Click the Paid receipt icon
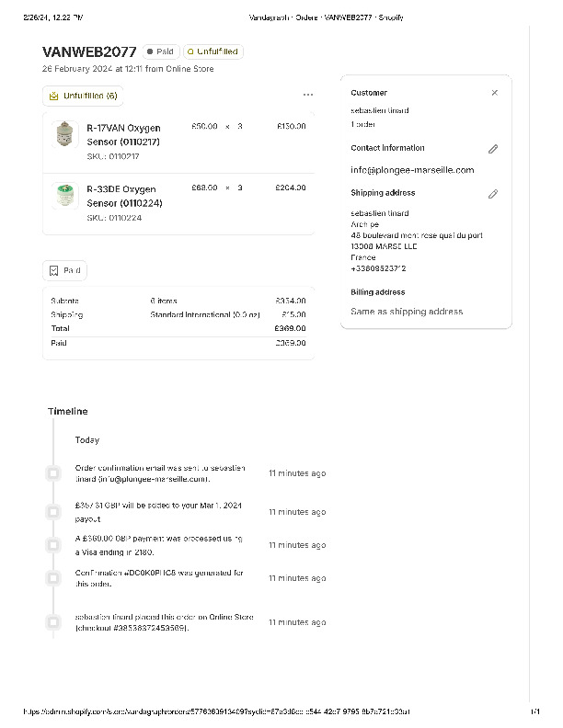 (x=54, y=271)
